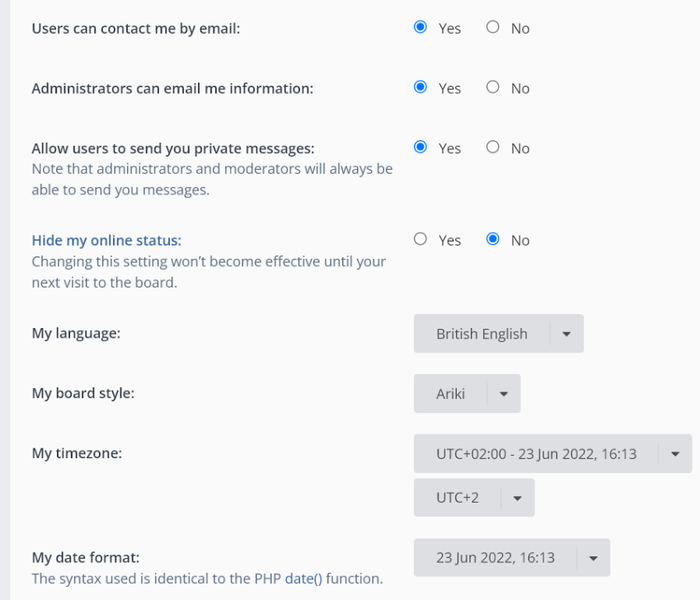This screenshot has width=700, height=600.
Task: Click the arrow on the language selector
Action: click(566, 334)
